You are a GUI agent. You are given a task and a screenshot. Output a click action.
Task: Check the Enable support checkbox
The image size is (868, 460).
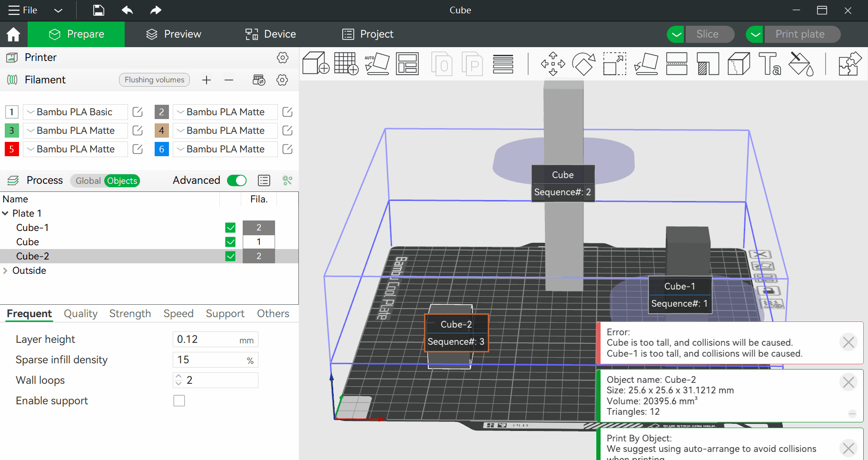coord(179,401)
